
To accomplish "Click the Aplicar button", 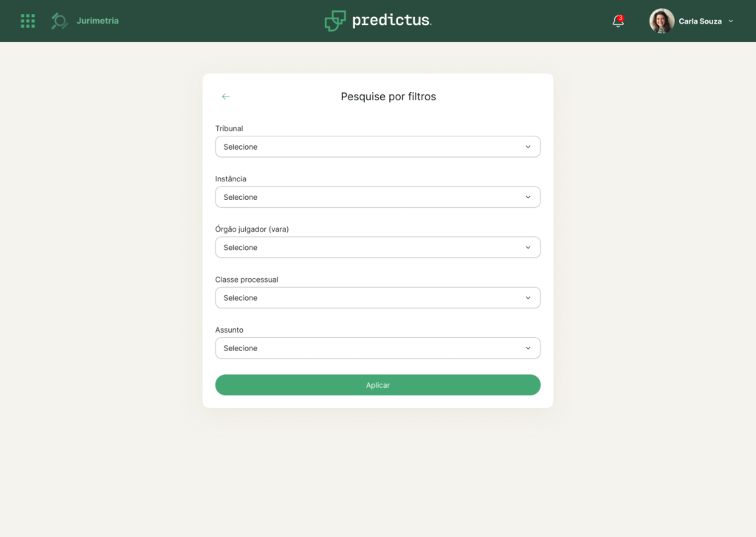I will [377, 385].
